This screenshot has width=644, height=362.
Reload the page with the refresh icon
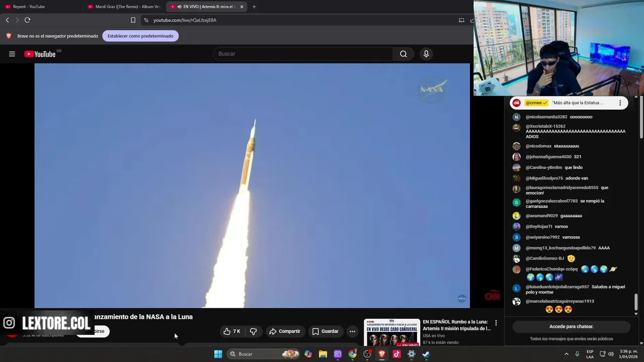[x=27, y=20]
